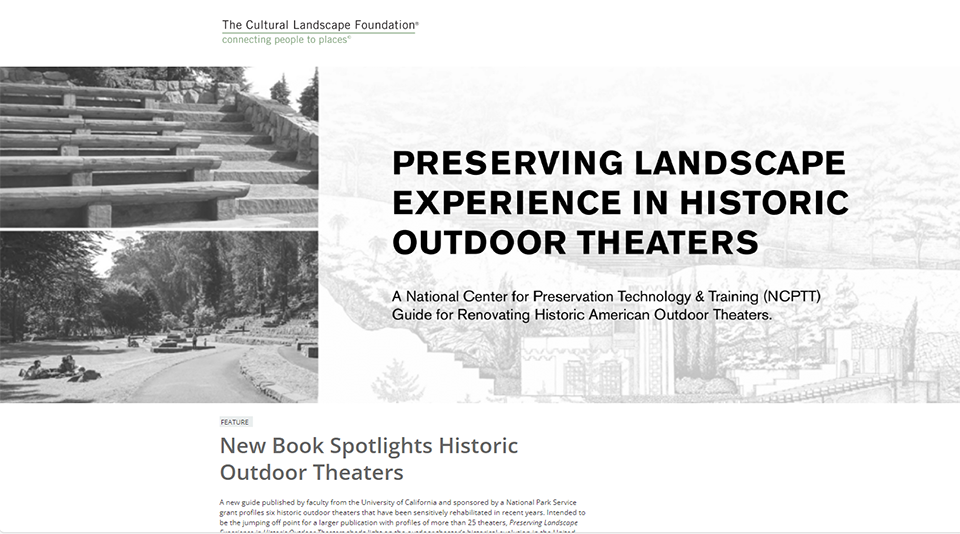Open the amphitheater log benches photo
The height and width of the screenshot is (534, 960).
[x=159, y=147]
